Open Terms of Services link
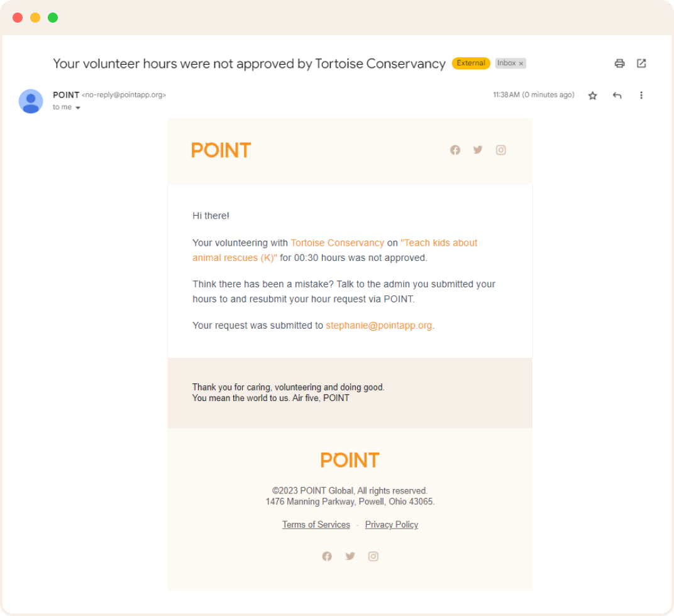Screen dimensions: 674x616 tap(316, 525)
